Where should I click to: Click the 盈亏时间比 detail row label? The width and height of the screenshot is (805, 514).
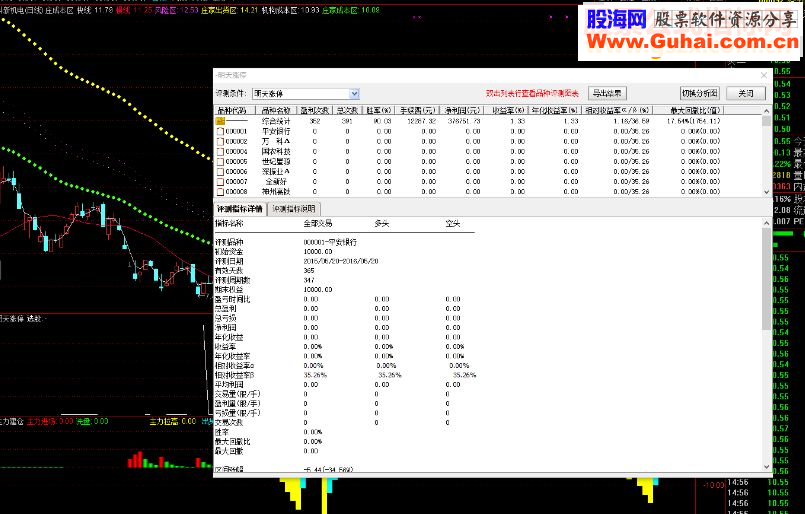[233, 299]
